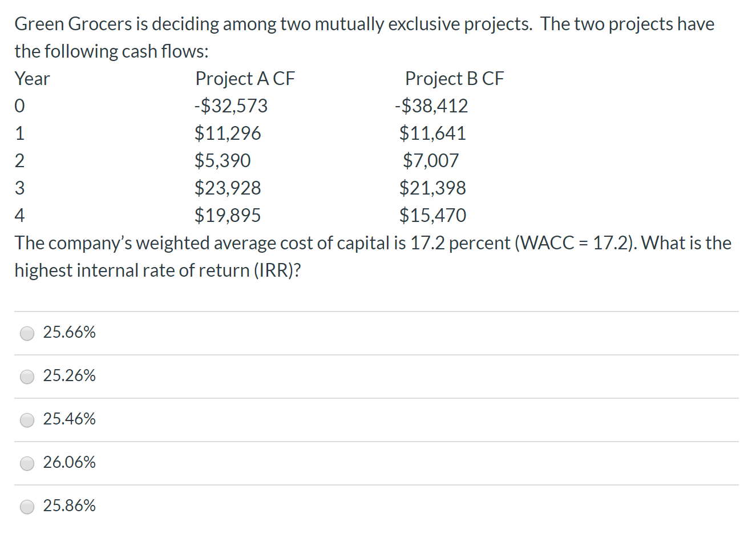Click the -$32,573 cash flow value

coord(231,106)
